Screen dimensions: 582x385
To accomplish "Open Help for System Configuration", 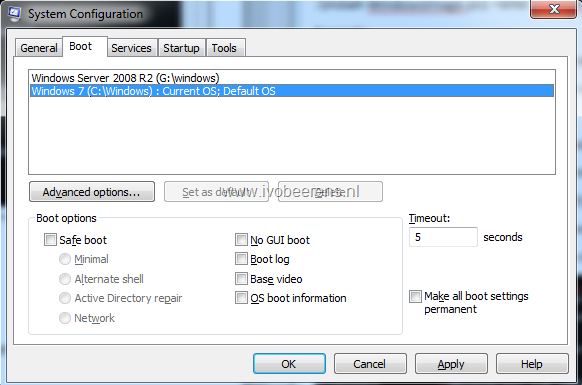I will [x=532, y=364].
